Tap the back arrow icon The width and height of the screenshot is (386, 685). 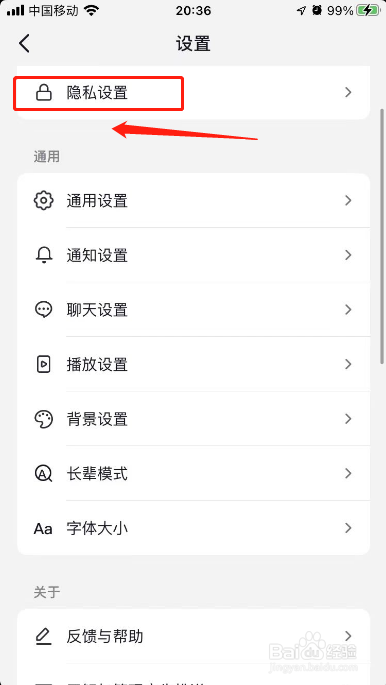click(24, 43)
